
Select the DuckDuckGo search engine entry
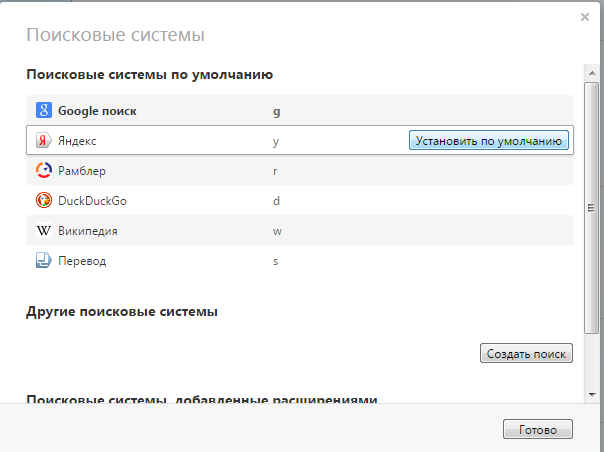[92, 201]
